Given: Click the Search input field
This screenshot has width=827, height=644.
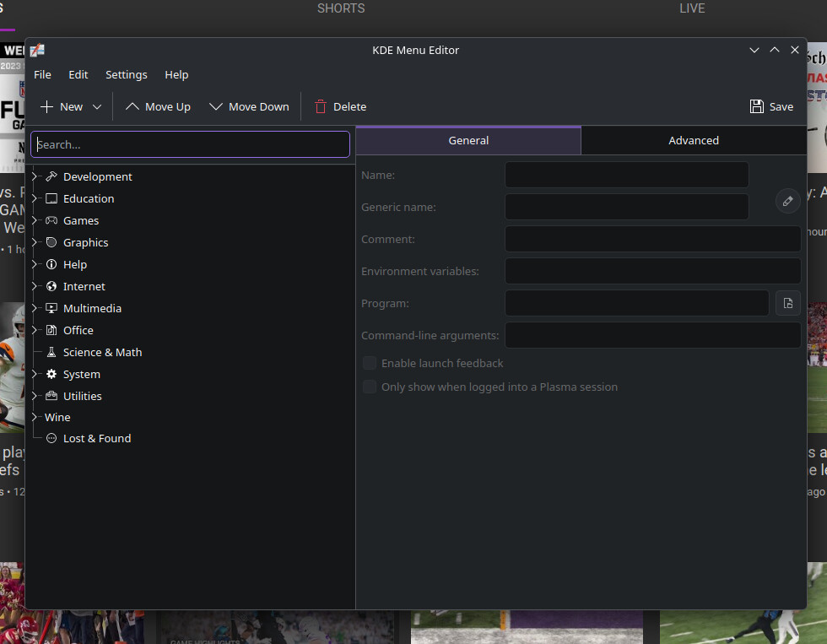Looking at the screenshot, I should pos(191,144).
